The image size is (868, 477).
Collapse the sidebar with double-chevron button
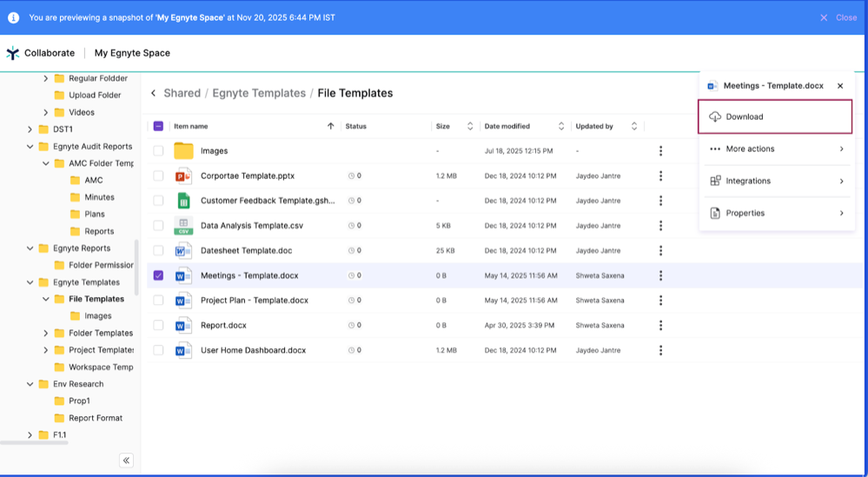(x=126, y=460)
